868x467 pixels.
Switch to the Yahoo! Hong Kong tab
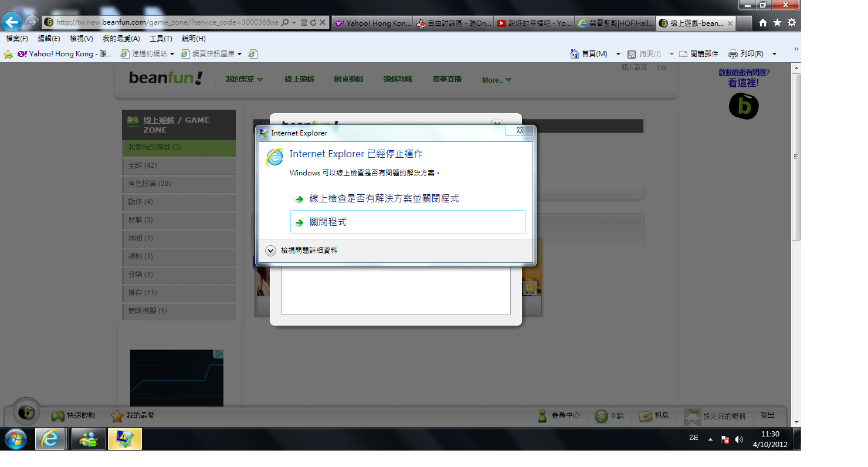[x=372, y=23]
